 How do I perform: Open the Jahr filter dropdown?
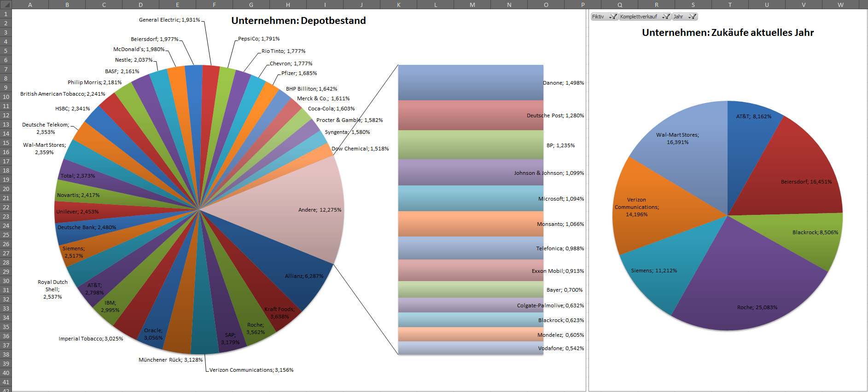pos(685,17)
